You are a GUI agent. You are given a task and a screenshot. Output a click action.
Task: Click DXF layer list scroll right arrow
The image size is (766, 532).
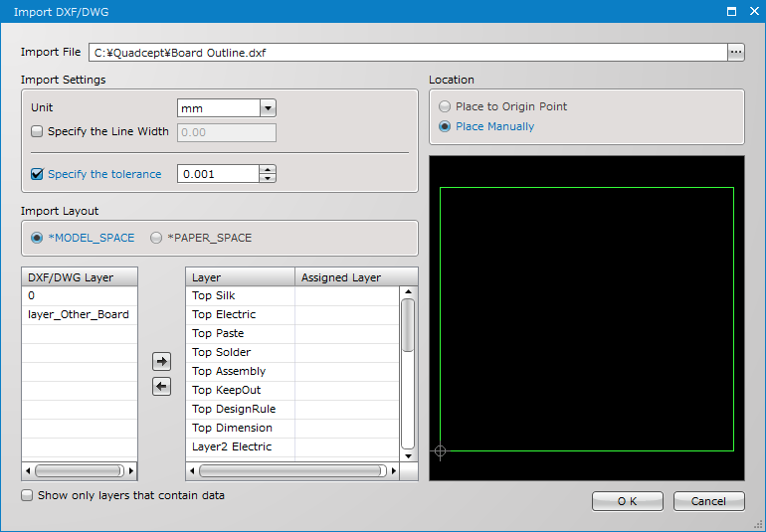pyautogui.click(x=131, y=471)
